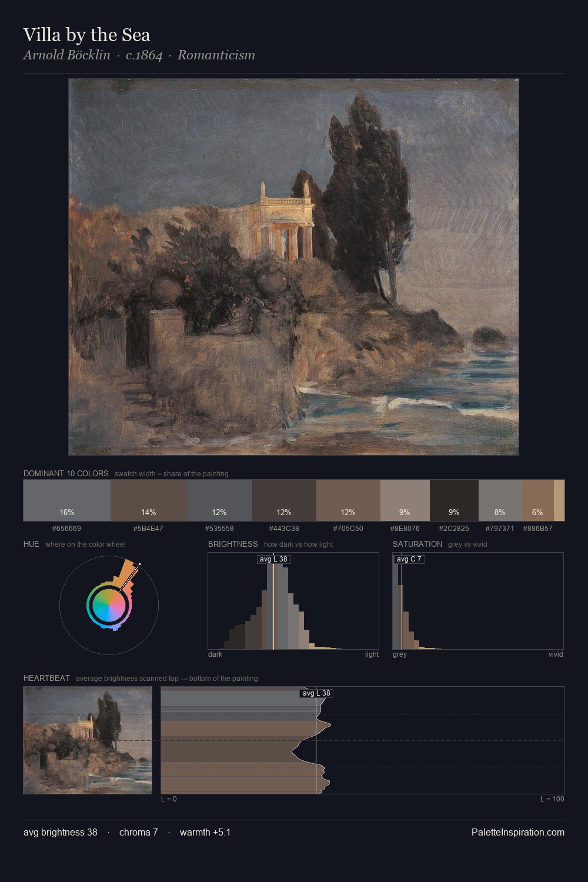Click the #656669 grey color swatch
The height and width of the screenshot is (882, 588).
pyautogui.click(x=67, y=500)
